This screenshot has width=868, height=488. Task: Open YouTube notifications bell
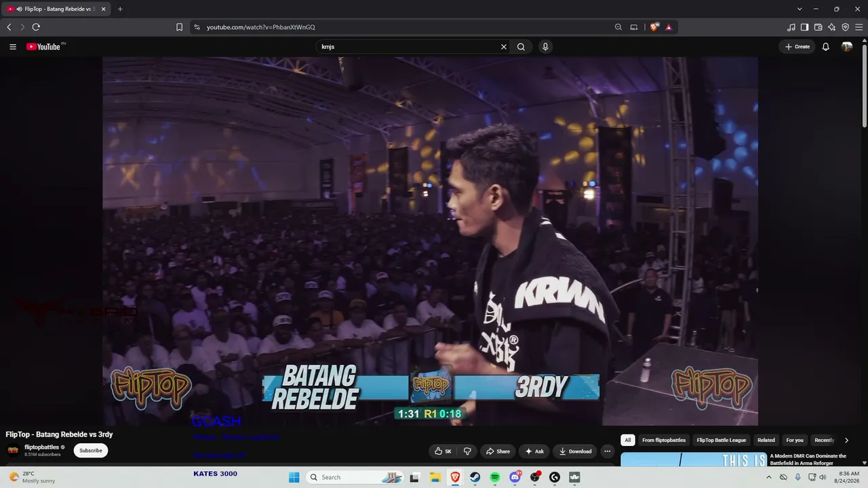tap(826, 47)
